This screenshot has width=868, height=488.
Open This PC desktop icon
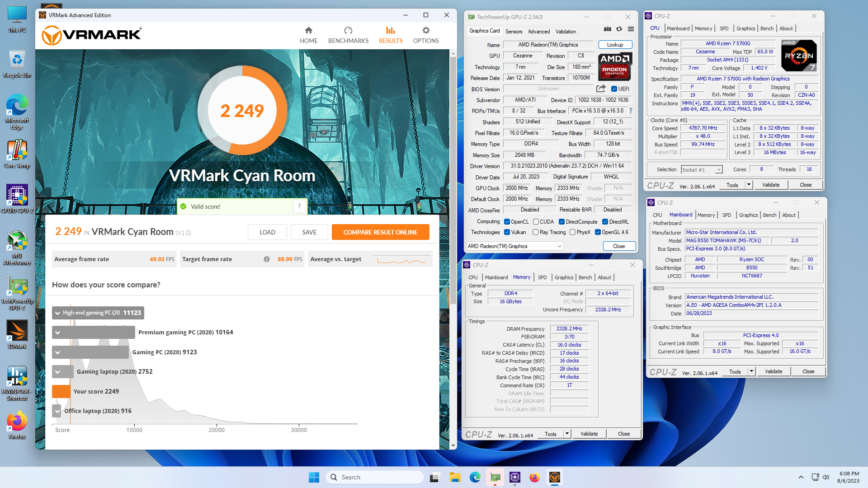coord(17,19)
